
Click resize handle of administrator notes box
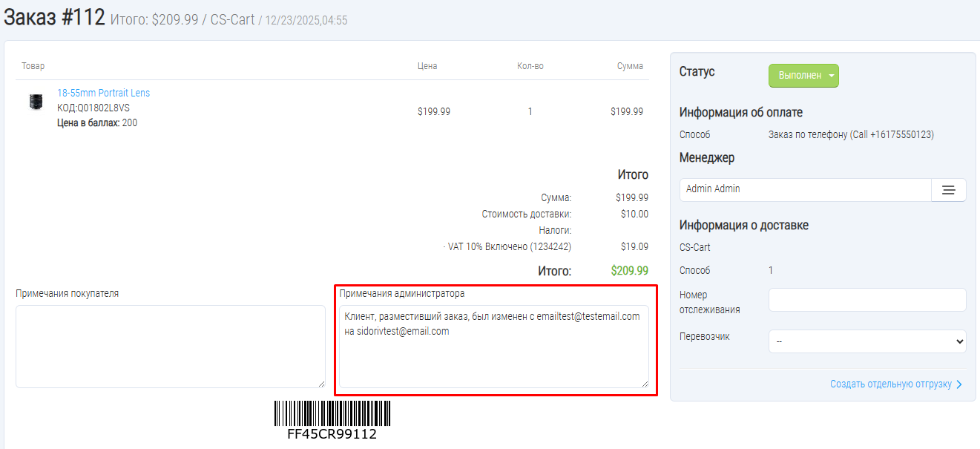coord(645,384)
